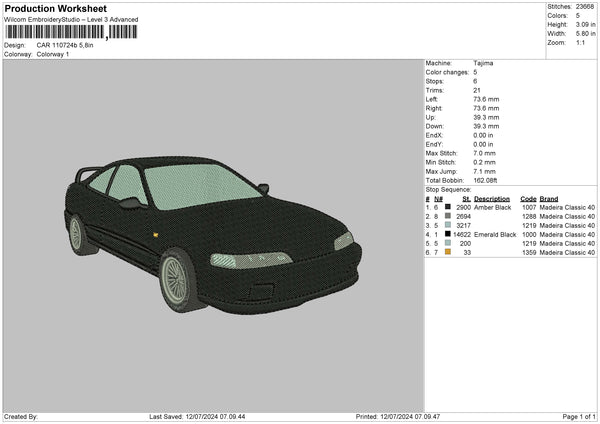Click the Emerald Black color swatch

coord(446,234)
